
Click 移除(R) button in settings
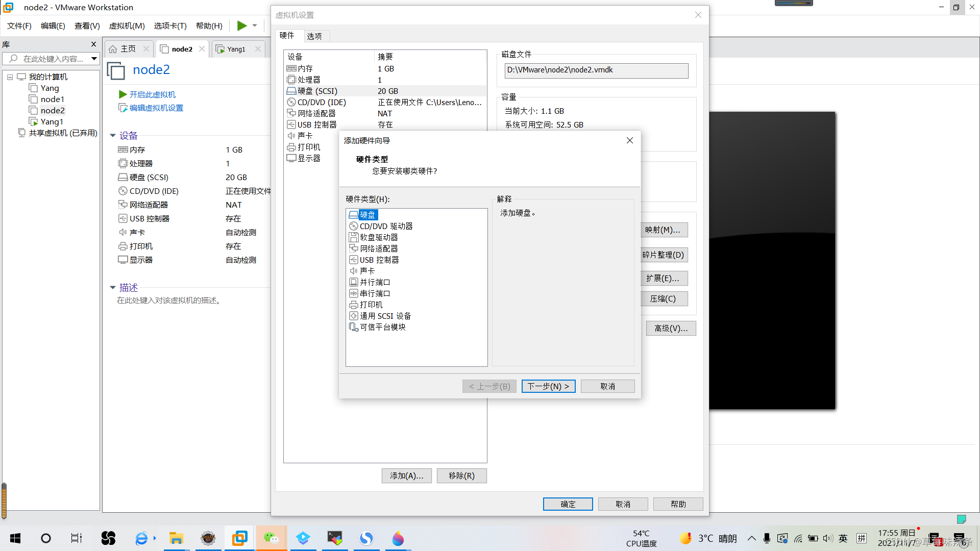pos(462,475)
